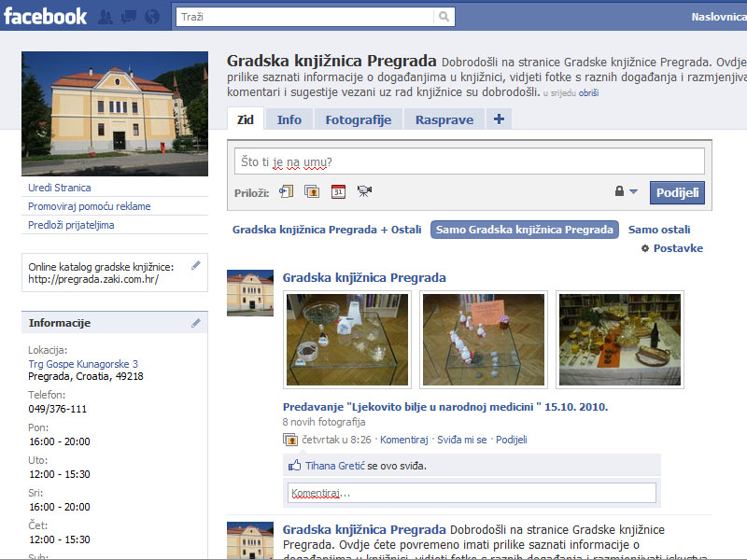Attach a video camera icon

click(x=364, y=191)
